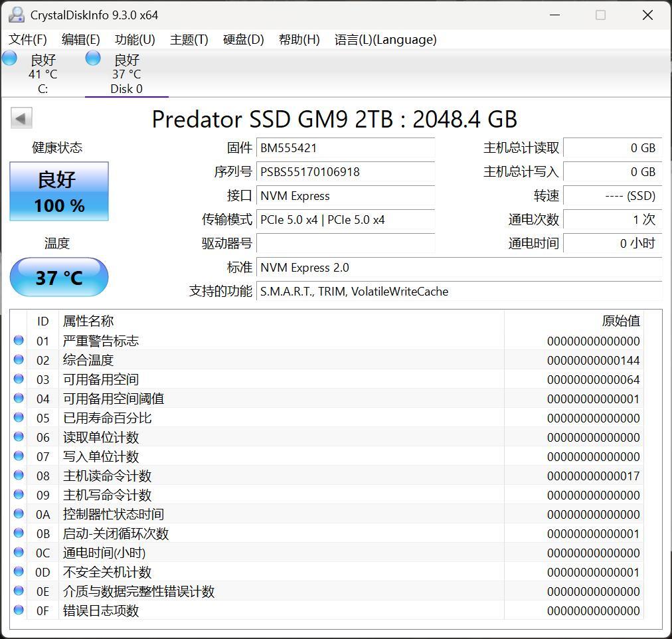Select the 介质与数据完整性错误计数 attribute row
Viewport: 672px width, 639px height.
327,592
